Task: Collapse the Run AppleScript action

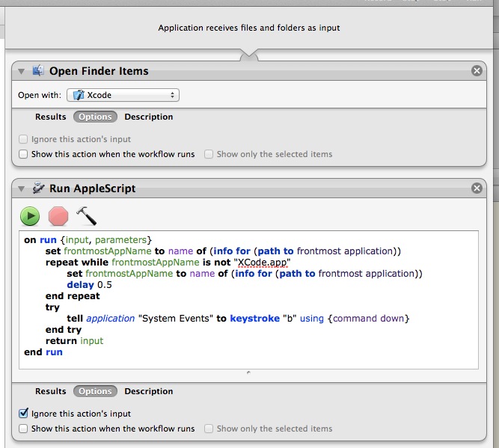Action: (x=22, y=188)
